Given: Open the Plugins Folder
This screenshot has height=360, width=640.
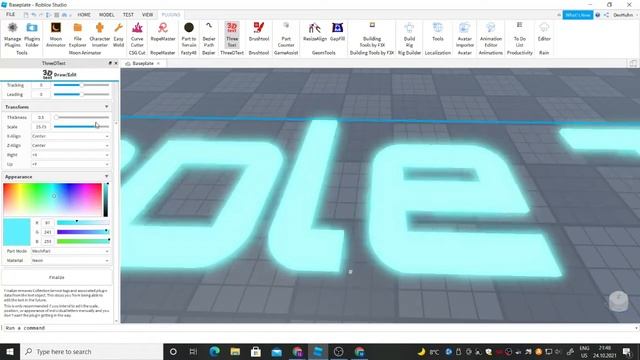Looking at the screenshot, I should click(32, 34).
